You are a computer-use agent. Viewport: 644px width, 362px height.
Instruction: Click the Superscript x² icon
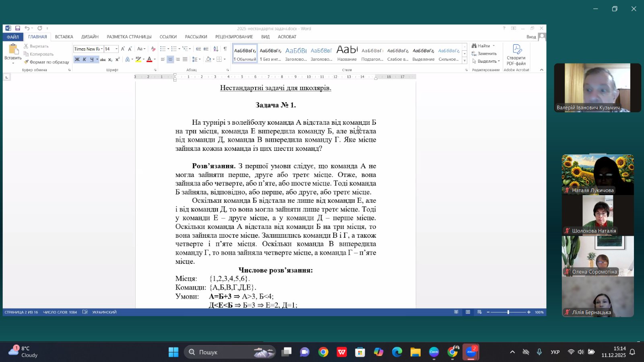coord(118,60)
